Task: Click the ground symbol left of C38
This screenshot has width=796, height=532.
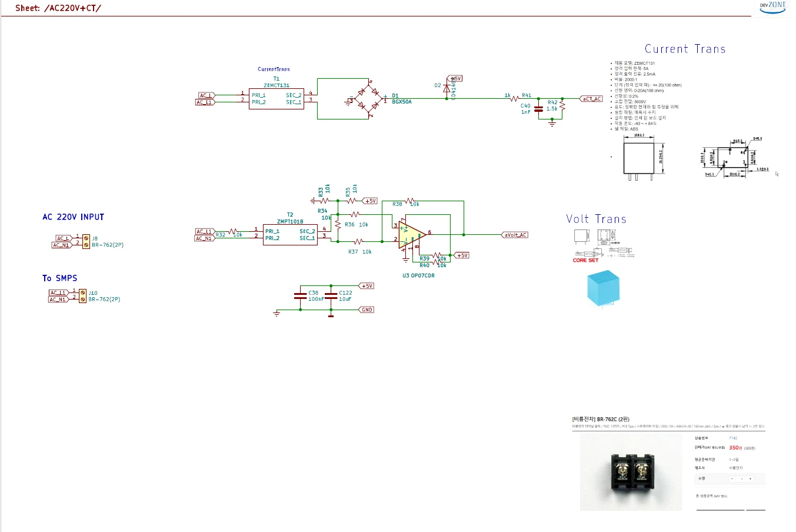Action: point(277,314)
